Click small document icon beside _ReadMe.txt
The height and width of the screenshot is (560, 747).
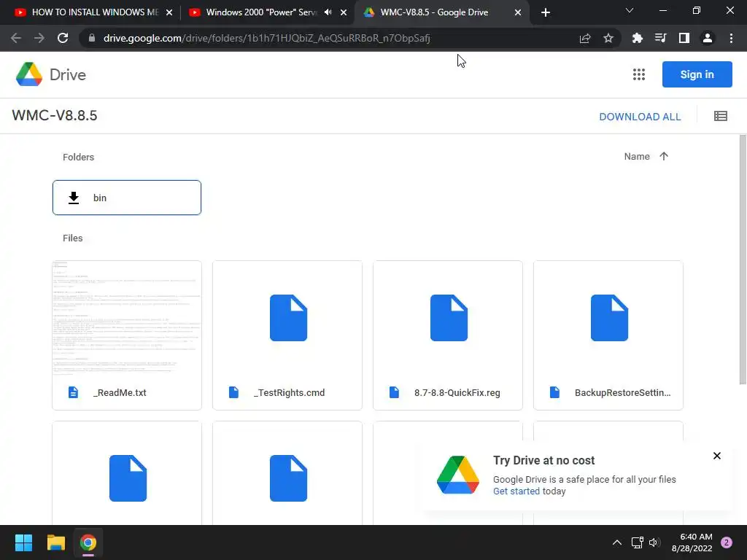(73, 392)
